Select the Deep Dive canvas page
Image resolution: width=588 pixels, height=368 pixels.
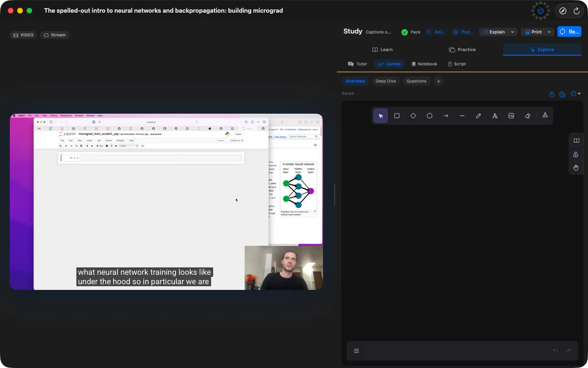click(385, 81)
